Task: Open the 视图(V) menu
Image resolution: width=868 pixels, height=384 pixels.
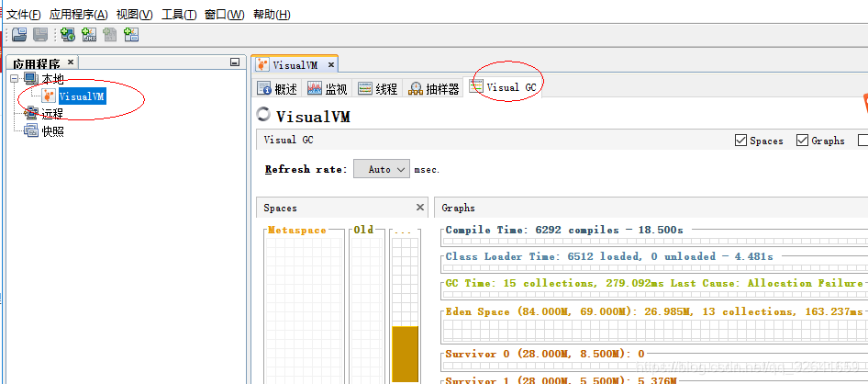Action: coord(135,15)
